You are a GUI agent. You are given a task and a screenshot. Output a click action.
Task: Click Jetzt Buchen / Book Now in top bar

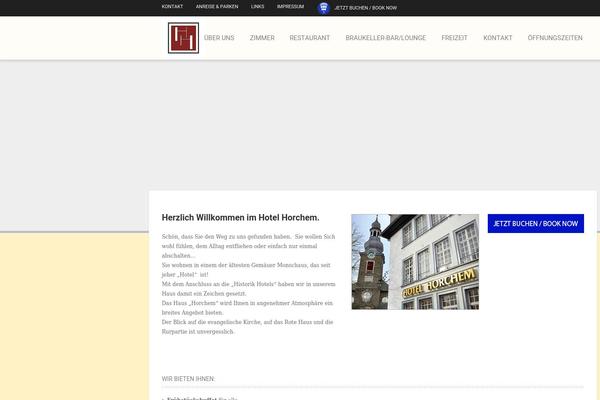[x=365, y=8]
